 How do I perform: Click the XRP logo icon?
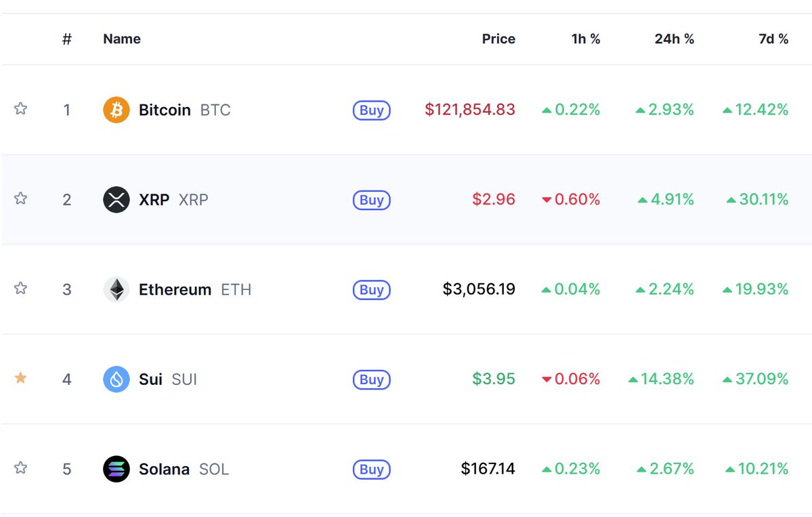coord(116,199)
